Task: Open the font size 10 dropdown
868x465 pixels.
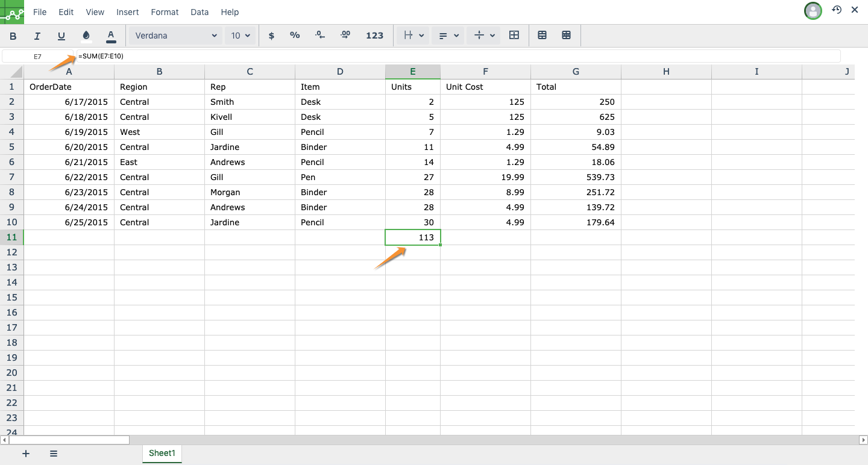Action: tap(241, 35)
